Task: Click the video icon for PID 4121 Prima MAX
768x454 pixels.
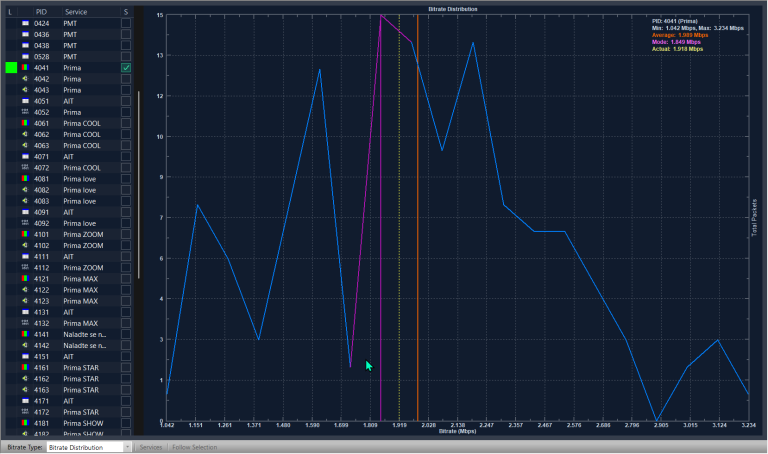Action: click(25, 279)
